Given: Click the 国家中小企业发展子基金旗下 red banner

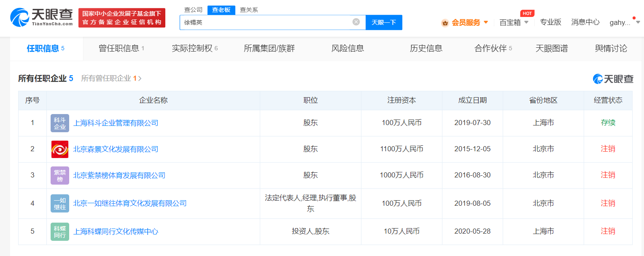Looking at the screenshot, I should 122,18.
